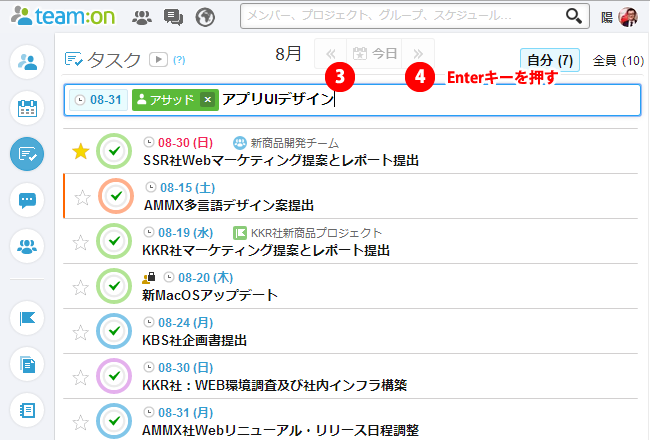Open the members group icon in header
This screenshot has height=440, width=650.
[142, 17]
